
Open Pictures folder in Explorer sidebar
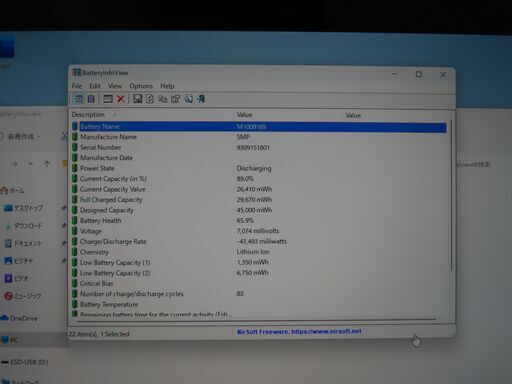[x=19, y=261]
